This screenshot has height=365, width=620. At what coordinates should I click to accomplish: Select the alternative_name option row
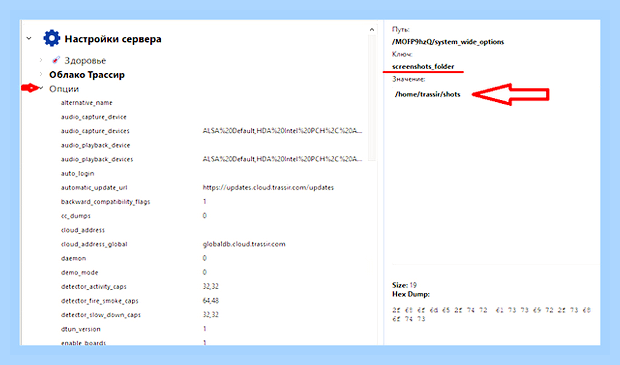[87, 103]
